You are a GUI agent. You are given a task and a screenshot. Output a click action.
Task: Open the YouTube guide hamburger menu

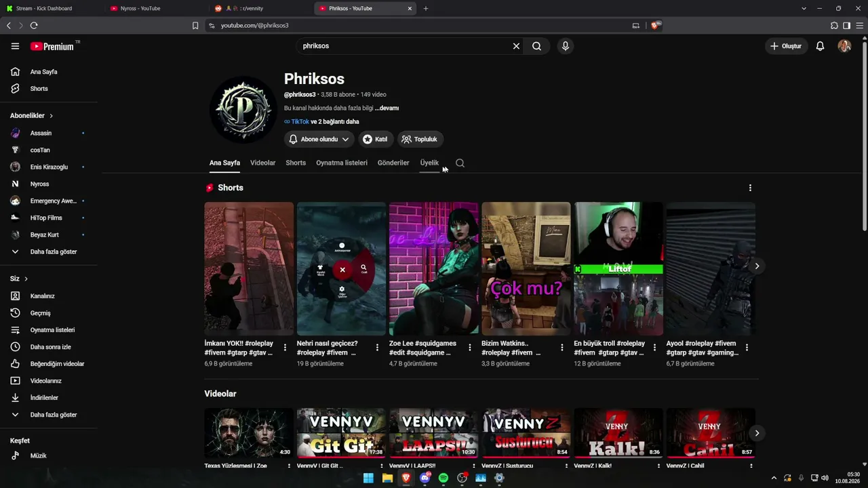pos(15,46)
